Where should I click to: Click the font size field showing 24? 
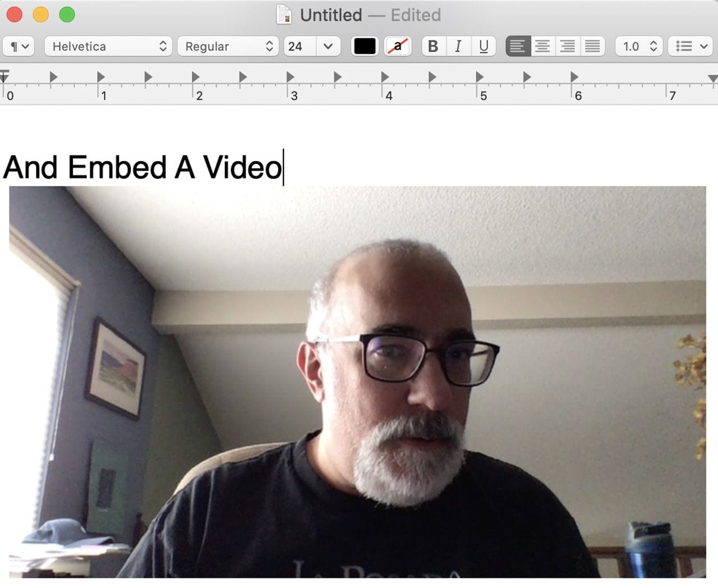[x=300, y=47]
